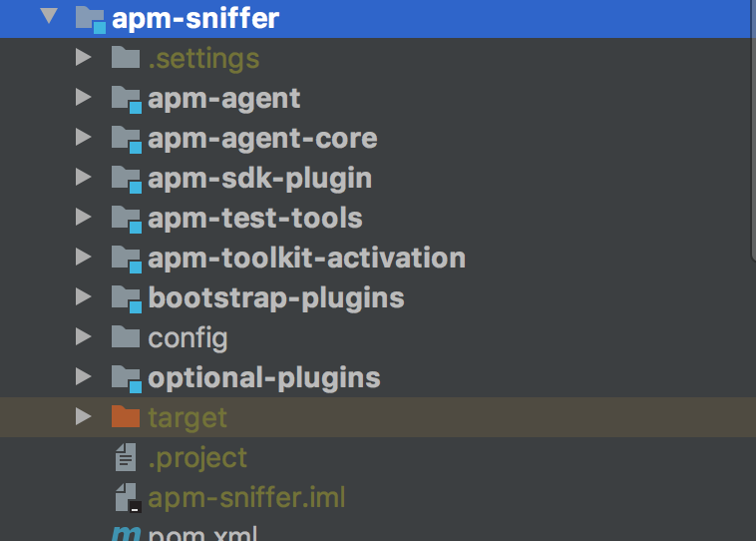Expand the apm-sdk-plugin folder arrow
The height and width of the screenshot is (541, 756).
pyautogui.click(x=84, y=178)
